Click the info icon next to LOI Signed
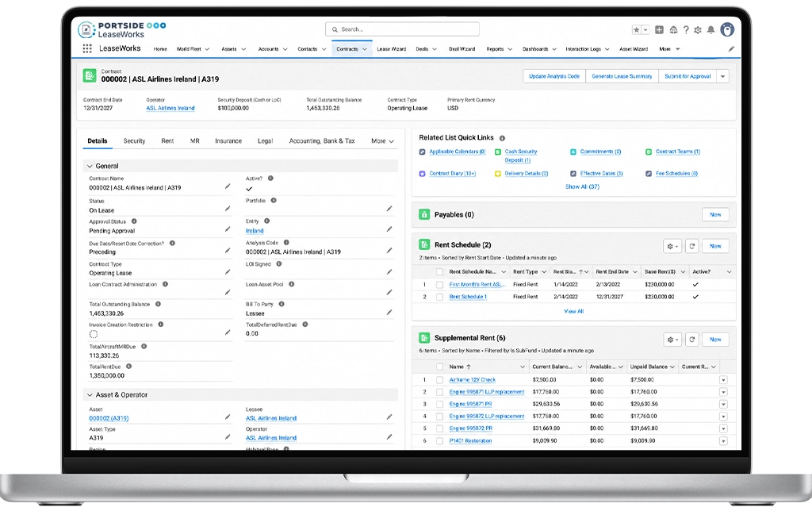Image resolution: width=812 pixels, height=511 pixels. click(278, 263)
